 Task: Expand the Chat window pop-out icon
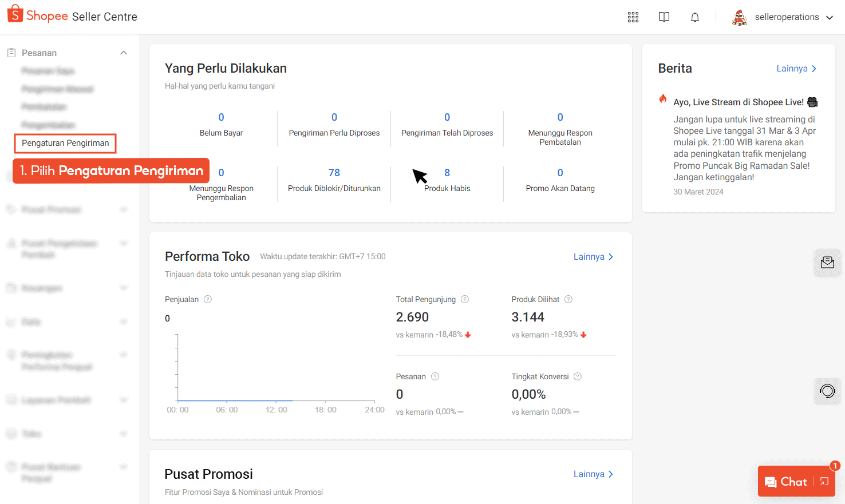tap(824, 482)
